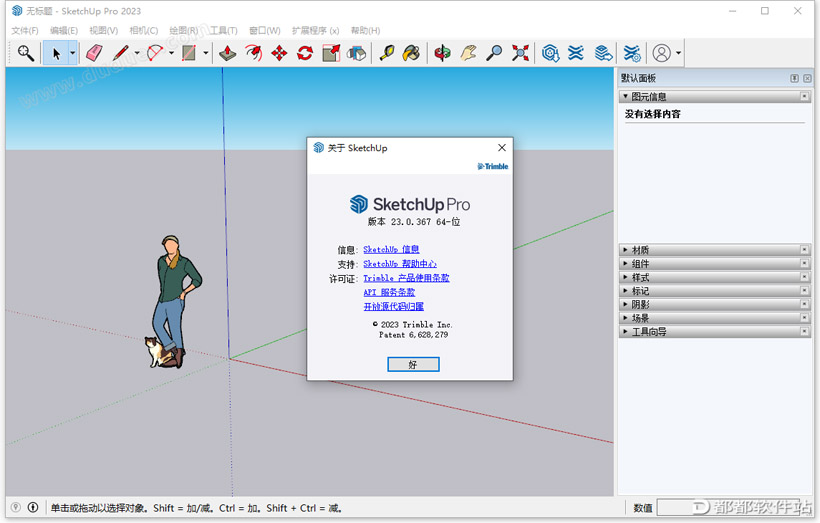The height and width of the screenshot is (523, 820).
Task: Click Zoom Extents icon
Action: coord(520,53)
